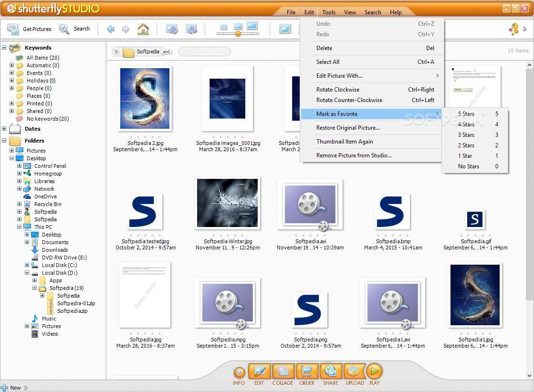Screen dimensions: 534x392
Task: Select All Items (20) keyword
Action: tap(42, 58)
